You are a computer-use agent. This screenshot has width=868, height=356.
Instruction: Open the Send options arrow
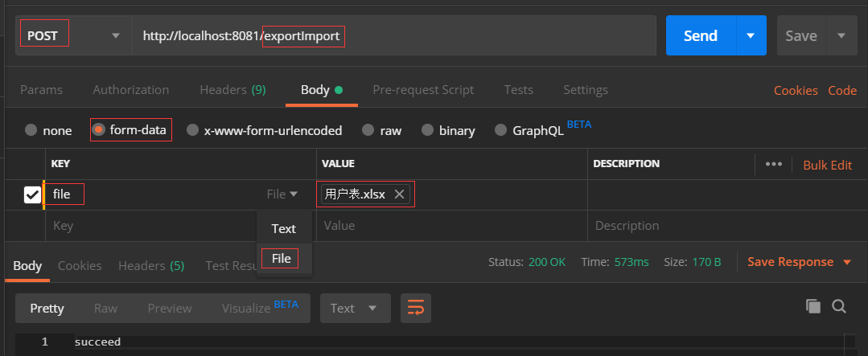pos(751,36)
